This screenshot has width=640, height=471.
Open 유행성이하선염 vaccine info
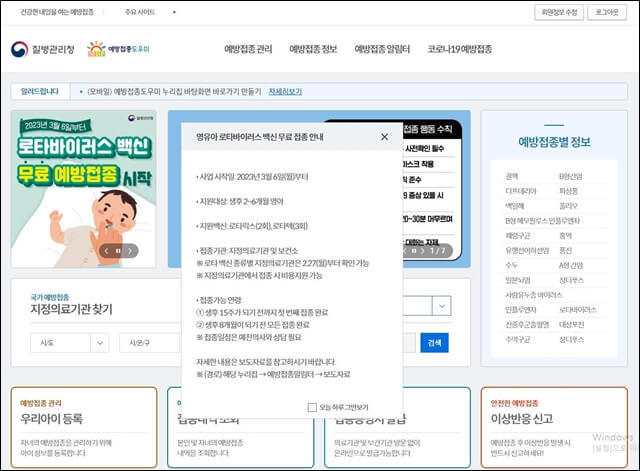tap(527, 250)
